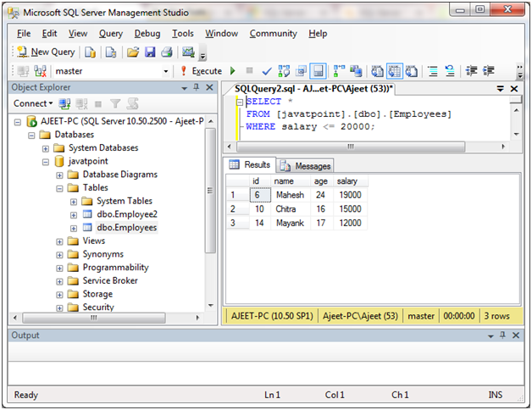Open the Debug menu
532x410 pixels.
pyautogui.click(x=147, y=34)
